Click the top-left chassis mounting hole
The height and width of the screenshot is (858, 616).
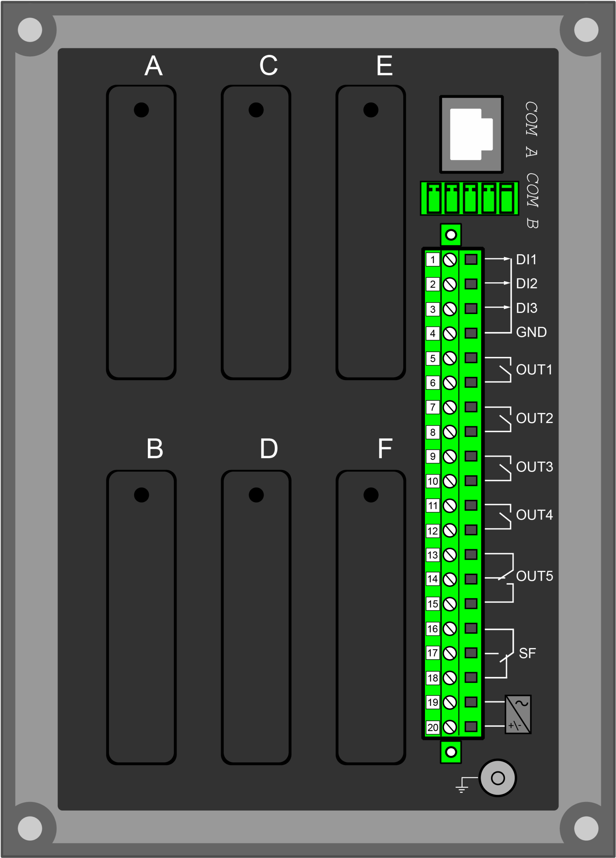point(30,30)
